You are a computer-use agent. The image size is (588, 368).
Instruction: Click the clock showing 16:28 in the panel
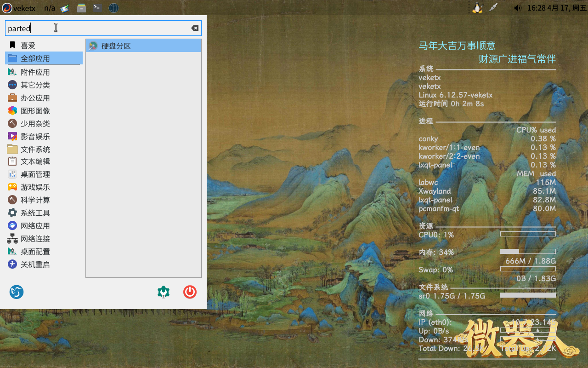[x=556, y=8]
